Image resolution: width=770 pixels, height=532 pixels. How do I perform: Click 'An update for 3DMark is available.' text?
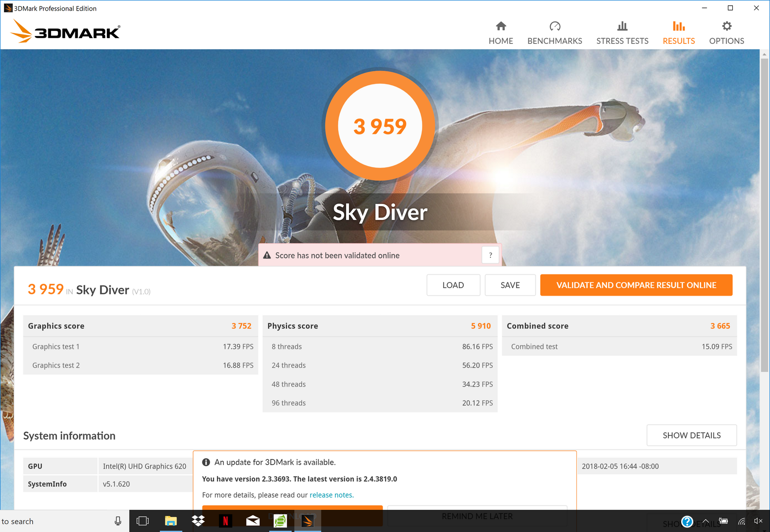275,462
